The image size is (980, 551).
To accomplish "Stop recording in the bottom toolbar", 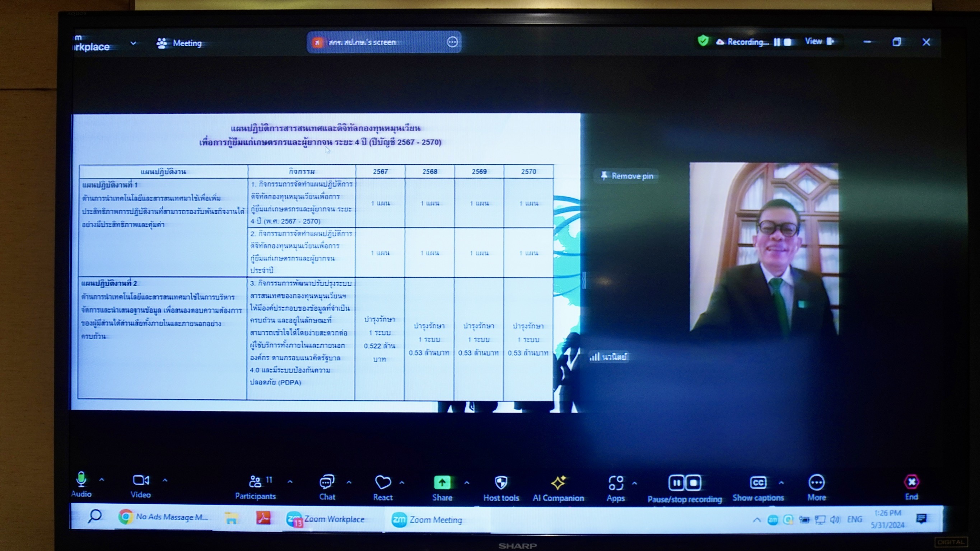I will 693,483.
